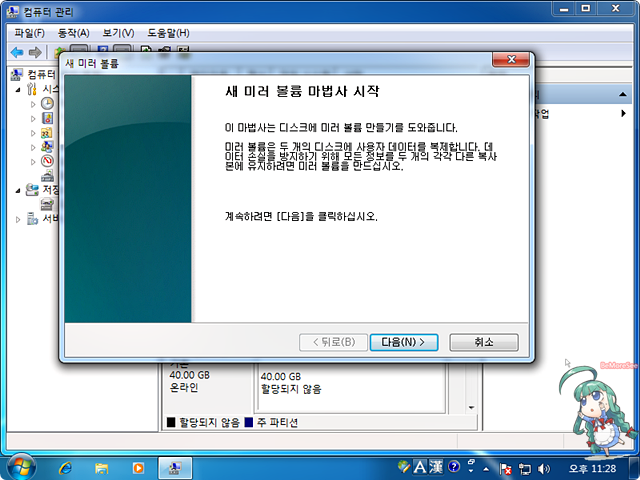Click the back arrow in the toolbar
Screen dimensions: 640x480
pos(17,52)
